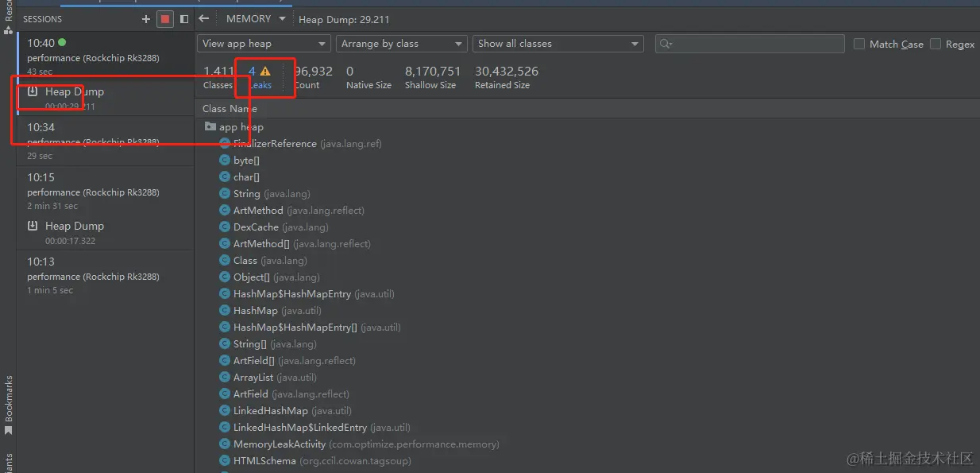Open the View app heap dropdown
The height and width of the screenshot is (473, 980).
(x=264, y=44)
